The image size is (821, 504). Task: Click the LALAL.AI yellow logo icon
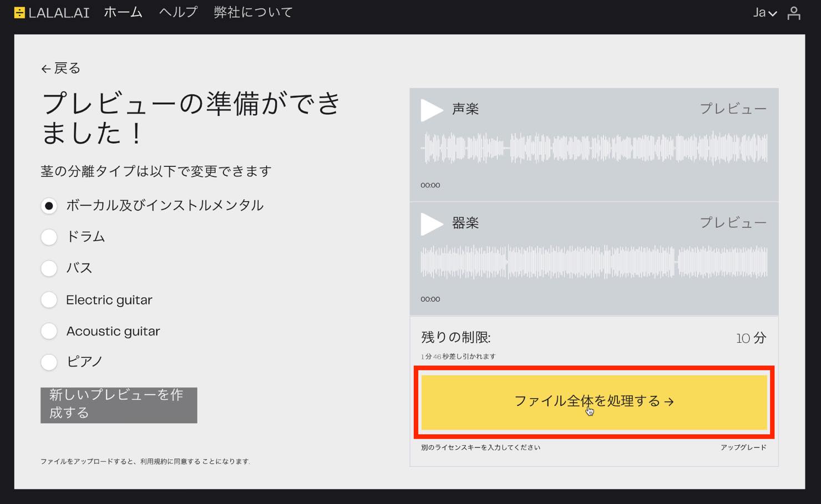19,12
